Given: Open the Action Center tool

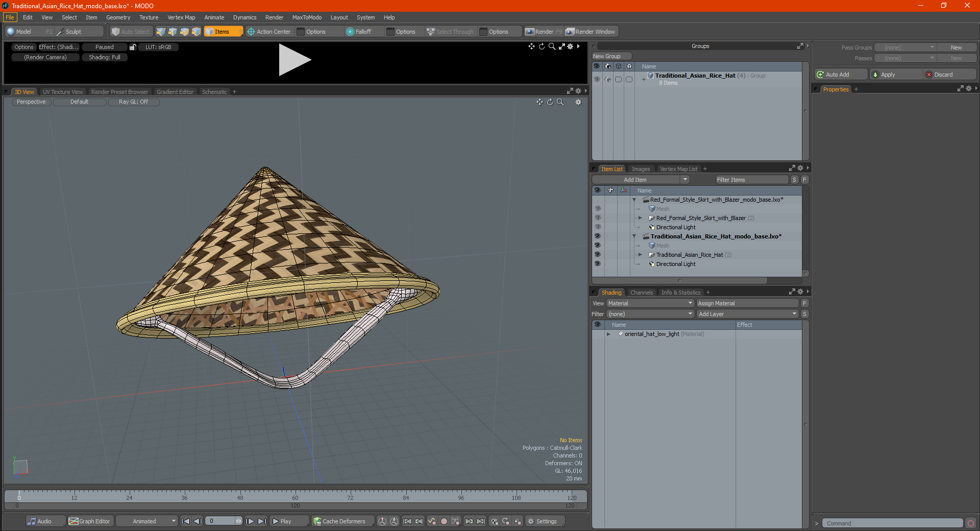Looking at the screenshot, I should click(x=269, y=32).
